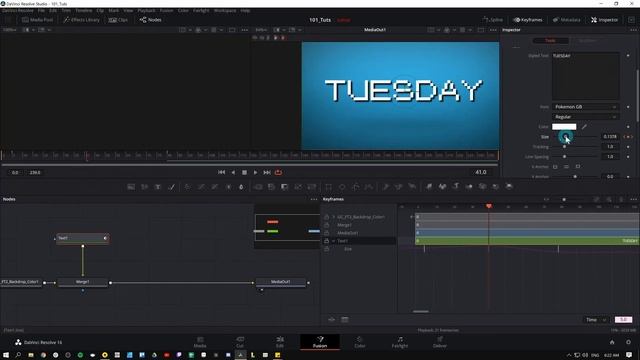Viewport: 640px width, 360px height.
Task: Click the Tracking slider handle
Action: 564,147
